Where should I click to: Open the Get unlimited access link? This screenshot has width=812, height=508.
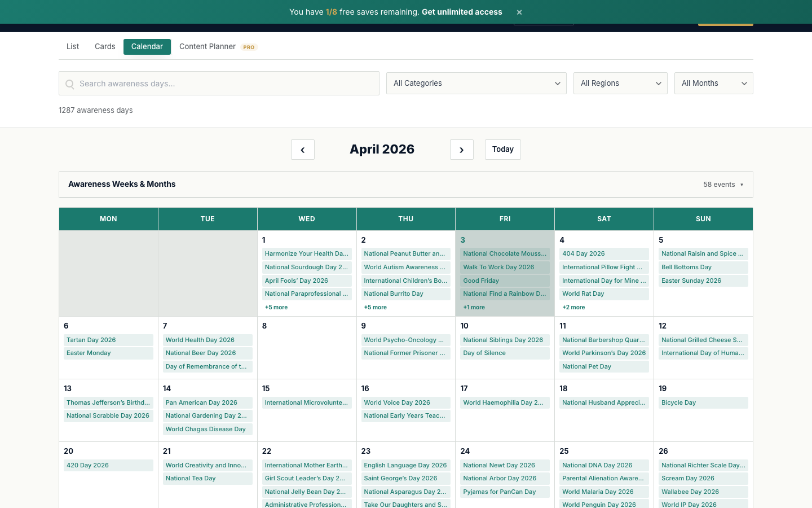[x=462, y=11]
